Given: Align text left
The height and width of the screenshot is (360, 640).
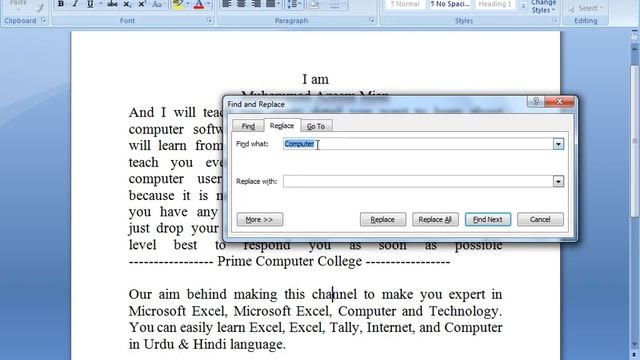Looking at the screenshot, I should point(227,4).
